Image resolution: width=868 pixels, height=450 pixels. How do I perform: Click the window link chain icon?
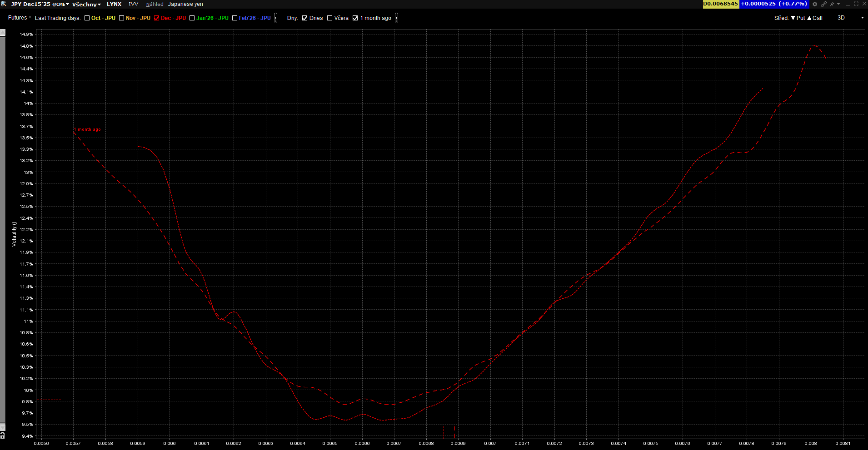point(823,4)
